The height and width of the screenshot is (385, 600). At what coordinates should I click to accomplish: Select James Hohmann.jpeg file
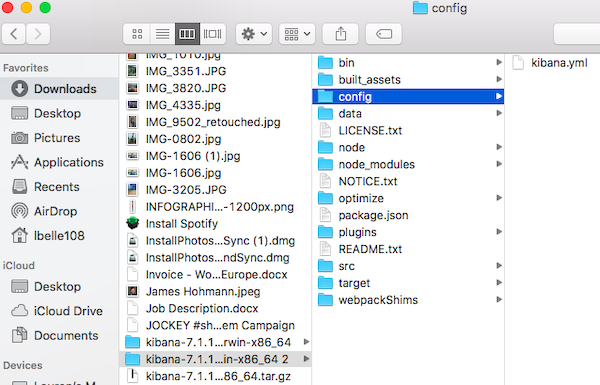pos(215,292)
